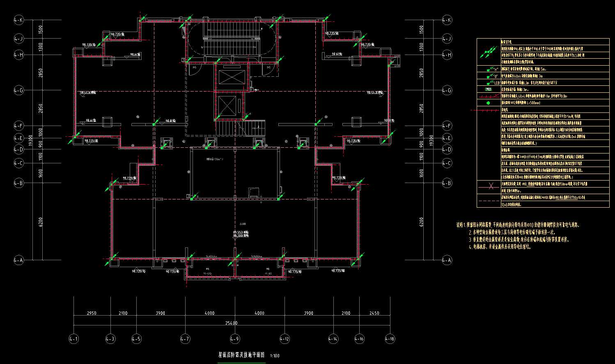Select grid axis bubble 4-9
This screenshot has height=364, width=615.
234,339
